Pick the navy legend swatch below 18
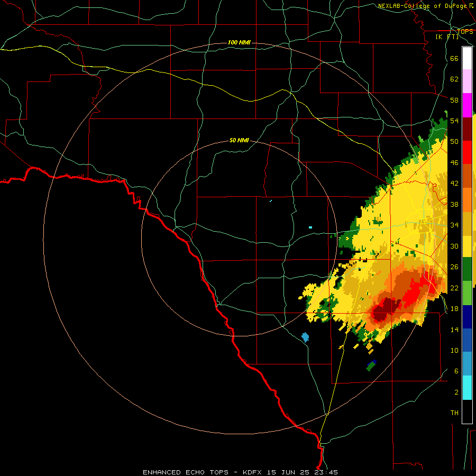Screen dimensions: 476x476 [x=467, y=317]
